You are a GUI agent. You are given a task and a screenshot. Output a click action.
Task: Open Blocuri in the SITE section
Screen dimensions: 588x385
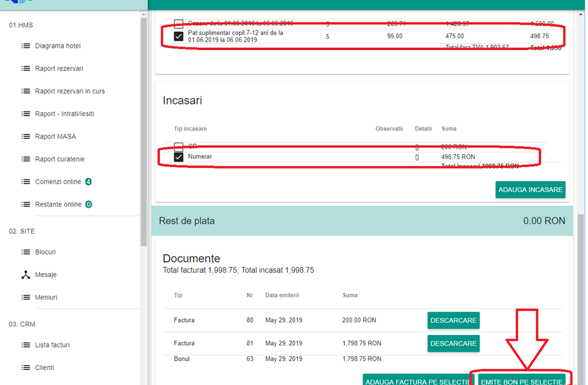[x=46, y=252]
